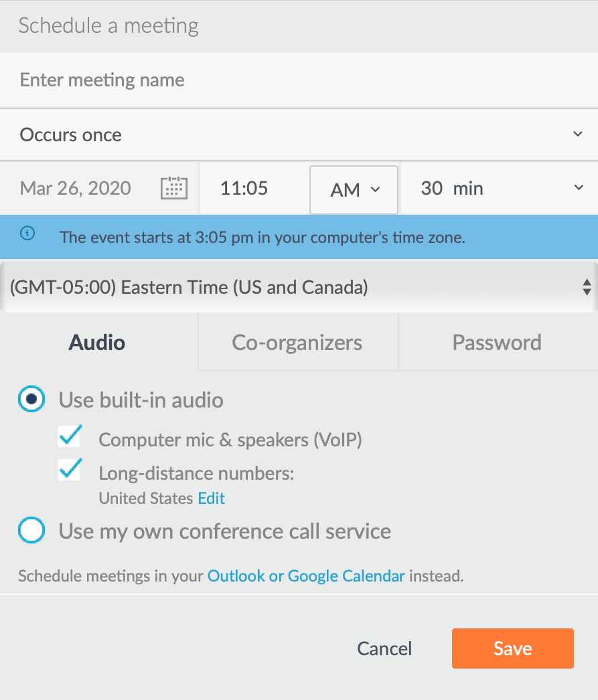Click the timezone stepper arrows
The image size is (598, 700).
587,287
